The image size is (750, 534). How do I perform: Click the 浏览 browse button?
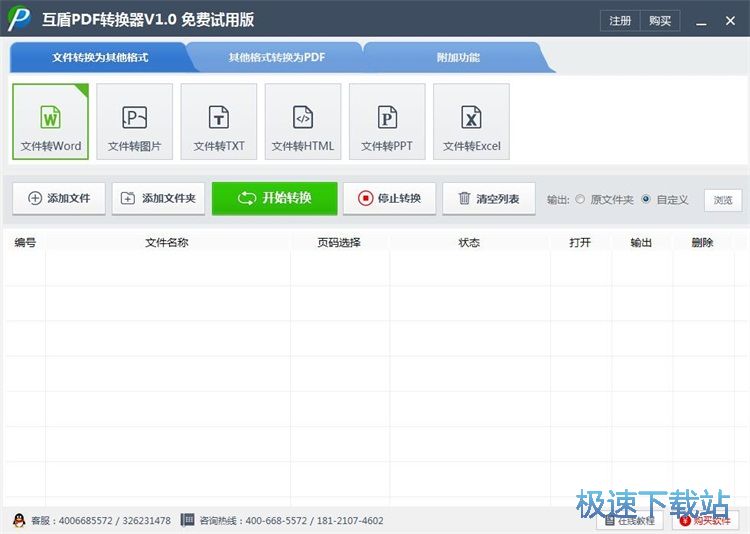pyautogui.click(x=723, y=200)
